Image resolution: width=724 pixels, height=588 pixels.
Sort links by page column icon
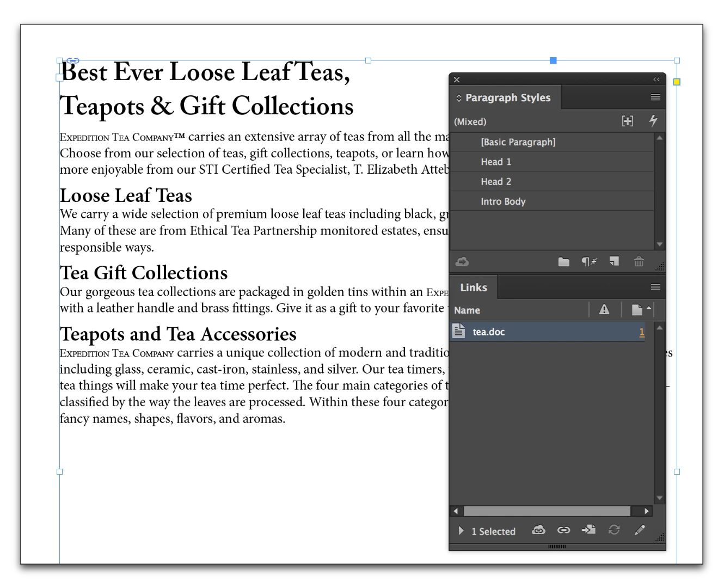pyautogui.click(x=637, y=310)
